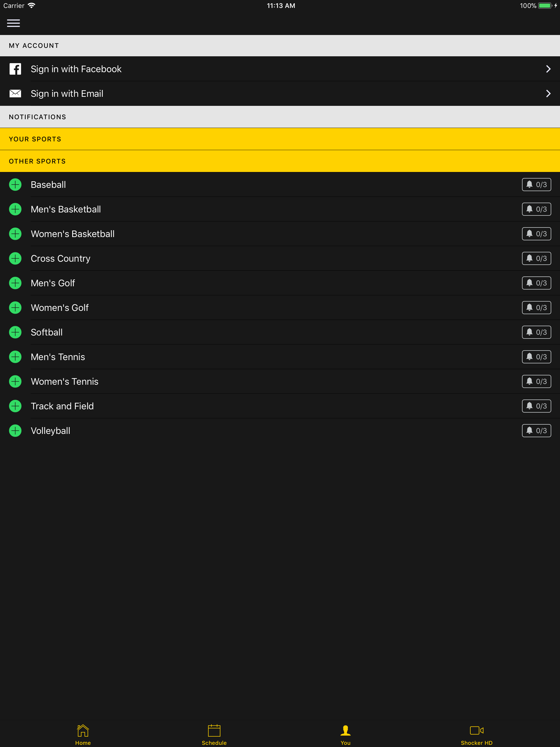560x747 pixels.
Task: Toggle Women's Basketball notification bell
Action: [x=536, y=234]
